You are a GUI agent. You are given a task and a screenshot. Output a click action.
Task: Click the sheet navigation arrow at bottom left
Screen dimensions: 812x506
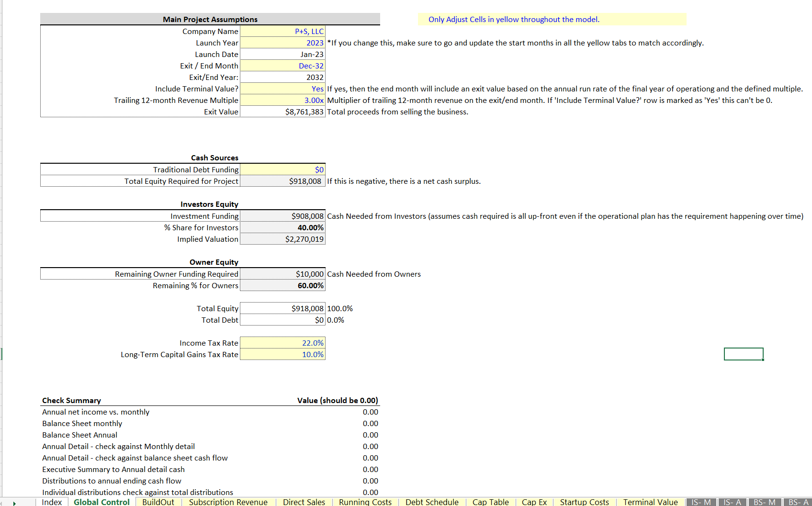click(x=15, y=502)
